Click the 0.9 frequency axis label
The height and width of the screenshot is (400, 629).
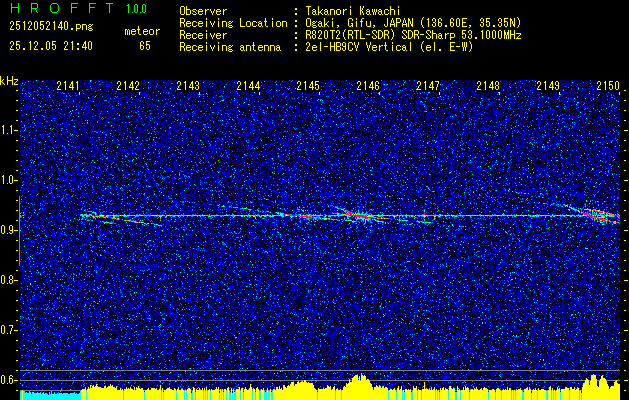point(8,230)
